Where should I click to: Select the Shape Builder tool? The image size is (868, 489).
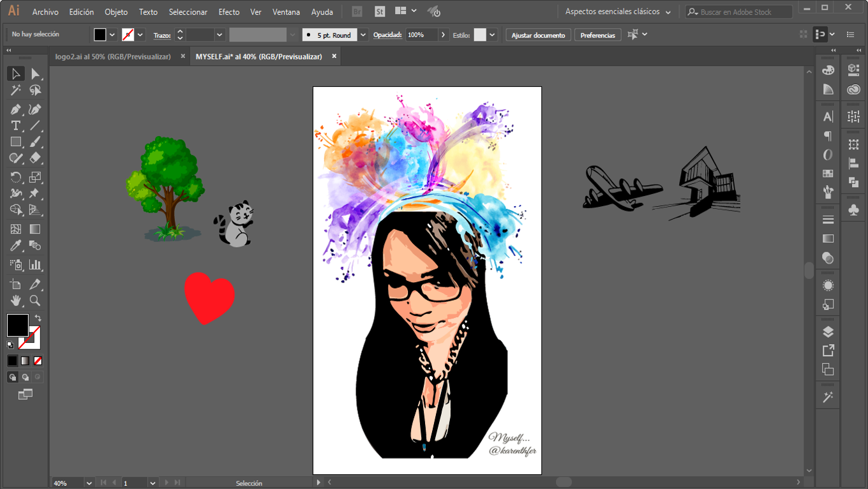coord(16,209)
